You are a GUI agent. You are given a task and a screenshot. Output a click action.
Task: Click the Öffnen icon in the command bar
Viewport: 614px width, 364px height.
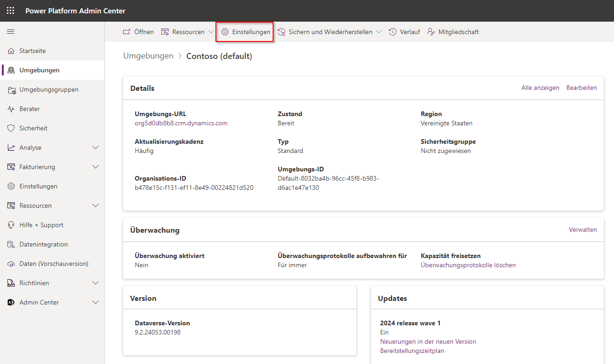[126, 32]
